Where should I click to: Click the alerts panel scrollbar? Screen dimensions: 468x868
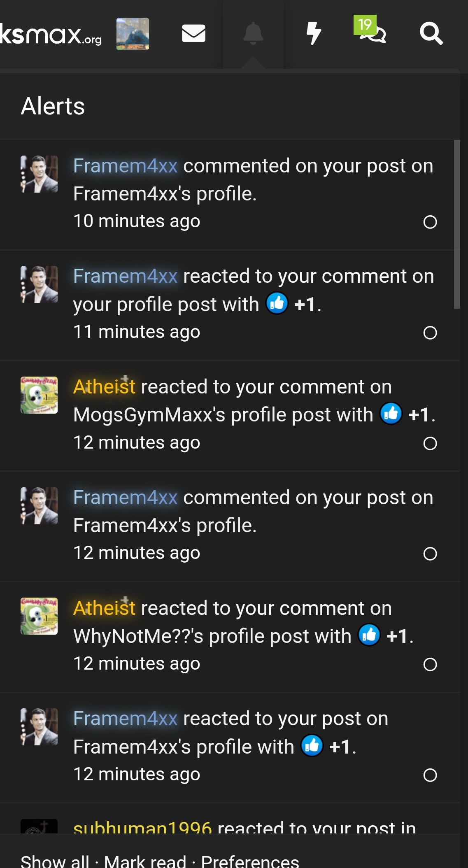click(x=456, y=224)
